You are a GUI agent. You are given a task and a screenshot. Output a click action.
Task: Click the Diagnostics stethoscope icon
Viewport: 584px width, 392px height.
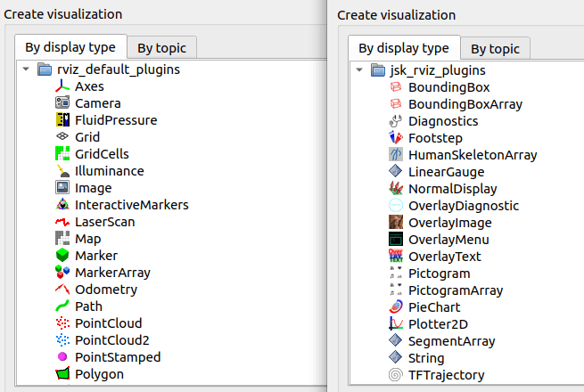pyautogui.click(x=396, y=121)
